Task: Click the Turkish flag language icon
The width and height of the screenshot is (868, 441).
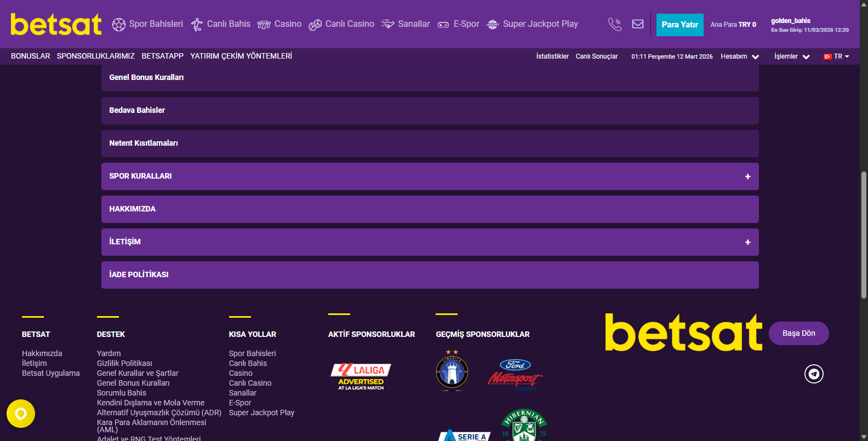Action: point(827,56)
